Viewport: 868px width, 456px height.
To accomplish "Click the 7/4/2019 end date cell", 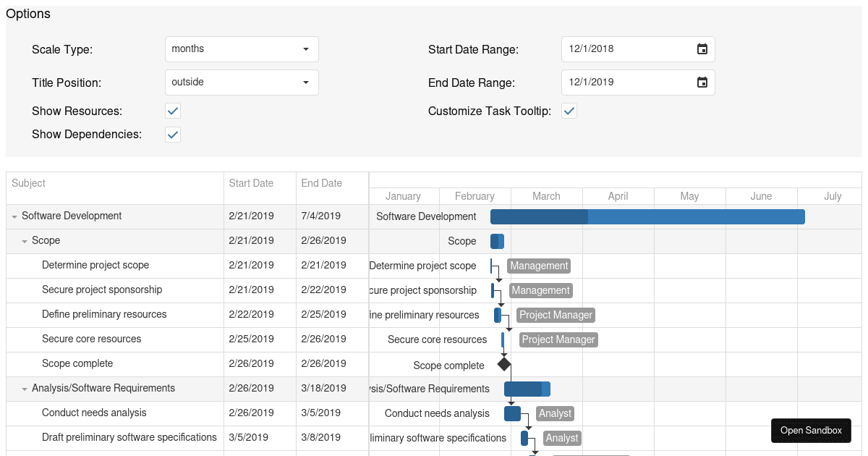I will tap(332, 216).
